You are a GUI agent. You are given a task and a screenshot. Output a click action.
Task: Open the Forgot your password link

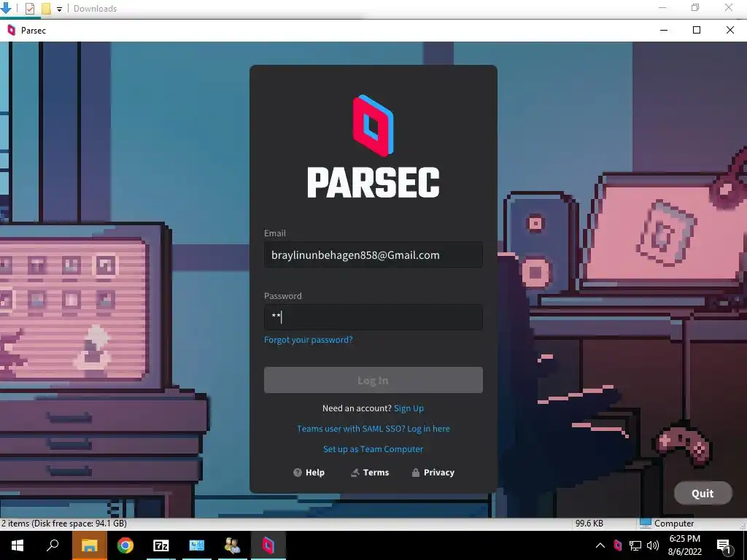(309, 340)
